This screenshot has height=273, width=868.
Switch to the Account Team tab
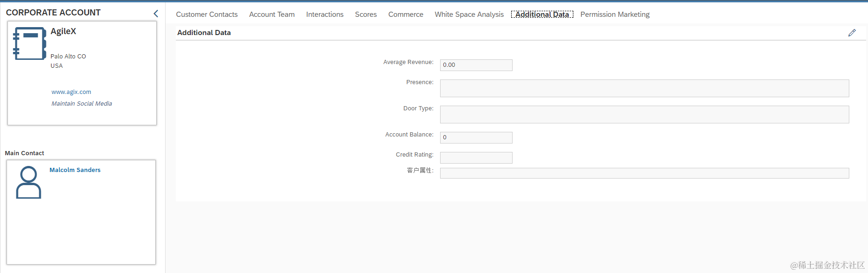272,14
